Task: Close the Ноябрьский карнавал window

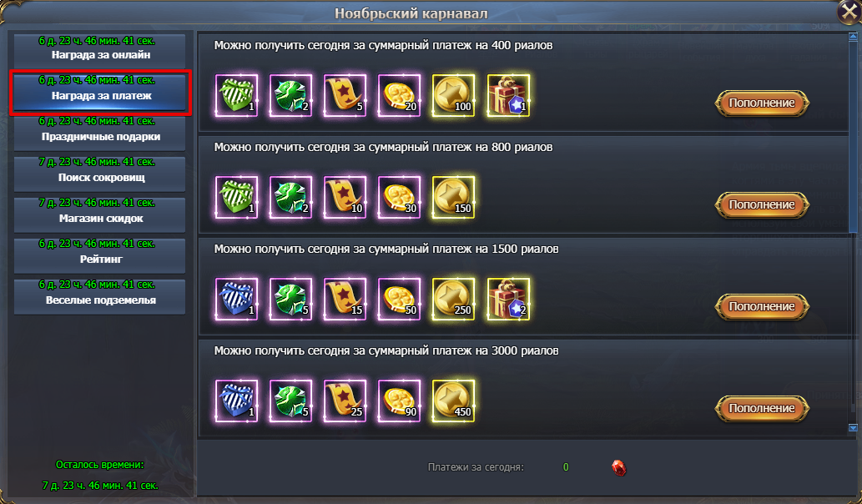Action: [x=849, y=12]
